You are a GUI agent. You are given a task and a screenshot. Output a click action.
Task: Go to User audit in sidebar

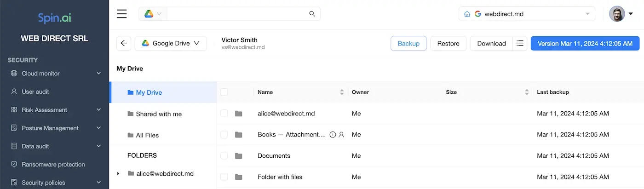point(35,92)
